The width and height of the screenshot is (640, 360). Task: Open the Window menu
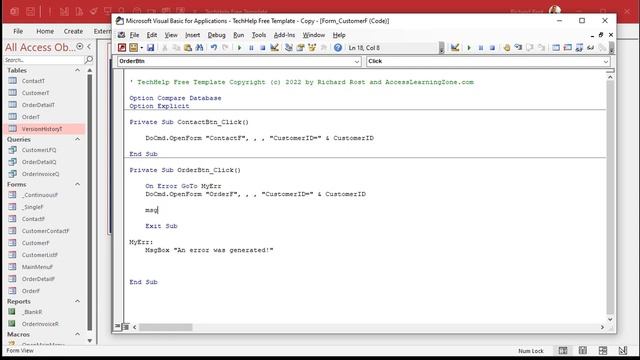click(x=313, y=35)
